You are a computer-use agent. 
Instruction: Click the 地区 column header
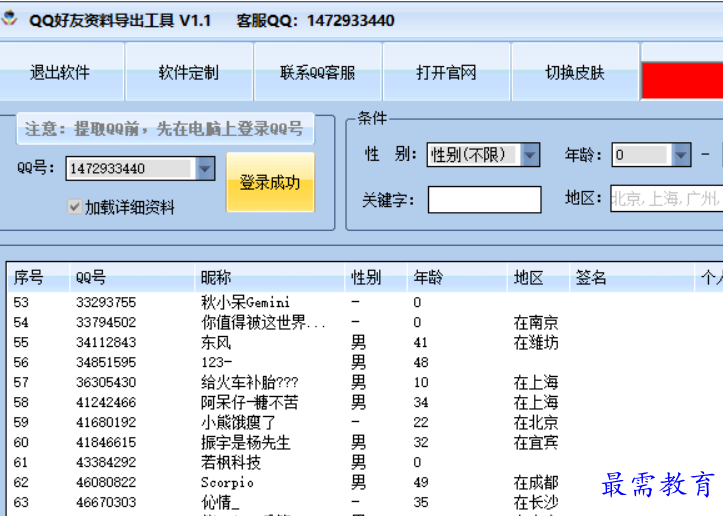click(538, 278)
